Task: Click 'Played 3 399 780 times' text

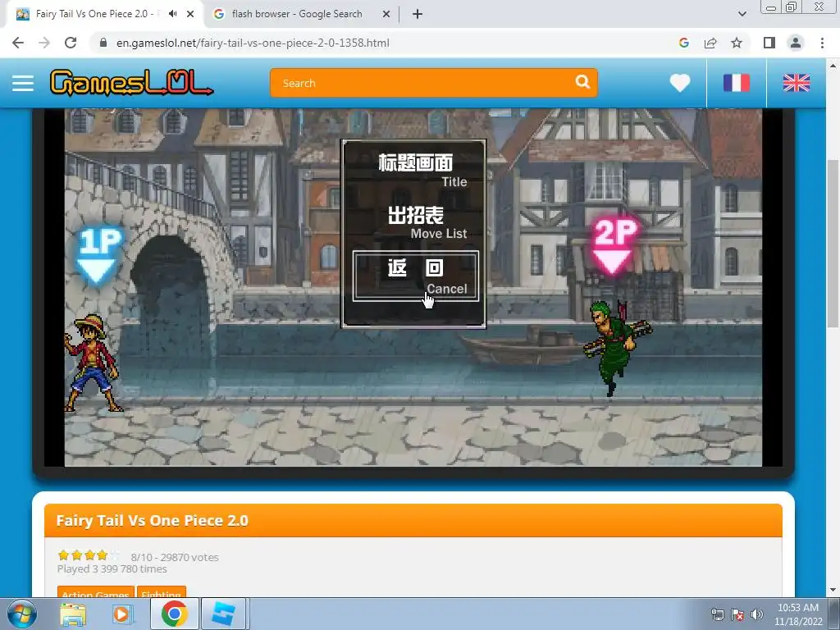Action: [112, 569]
